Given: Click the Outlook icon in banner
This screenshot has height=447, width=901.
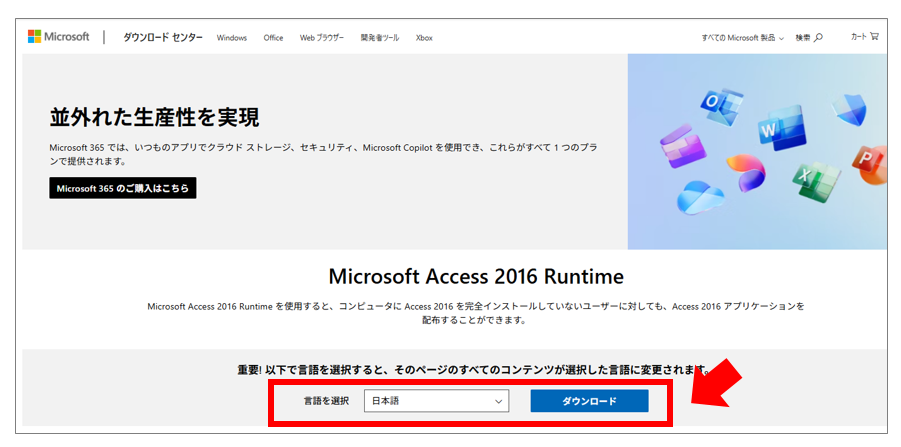Looking at the screenshot, I should [721, 106].
